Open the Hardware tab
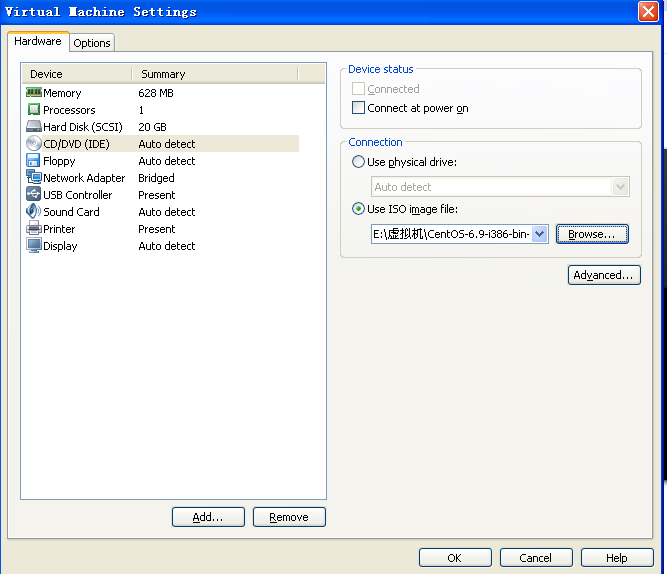Screen dimensions: 667x574 [x=38, y=41]
